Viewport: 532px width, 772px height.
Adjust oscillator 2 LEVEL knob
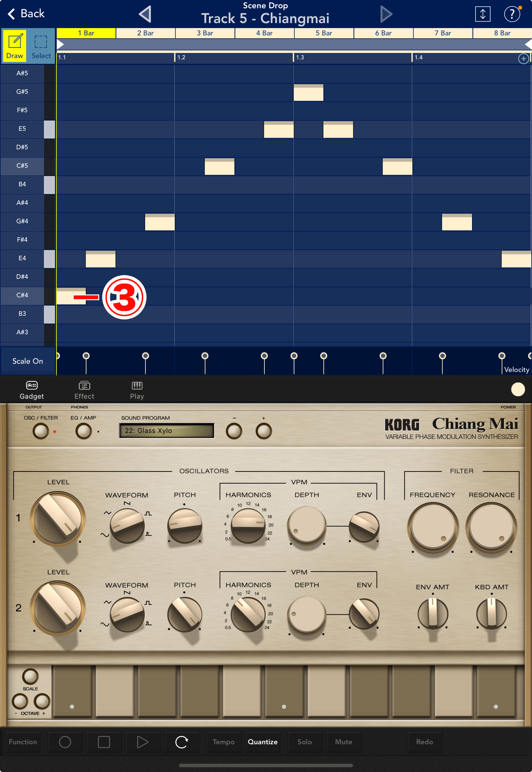coord(58,608)
